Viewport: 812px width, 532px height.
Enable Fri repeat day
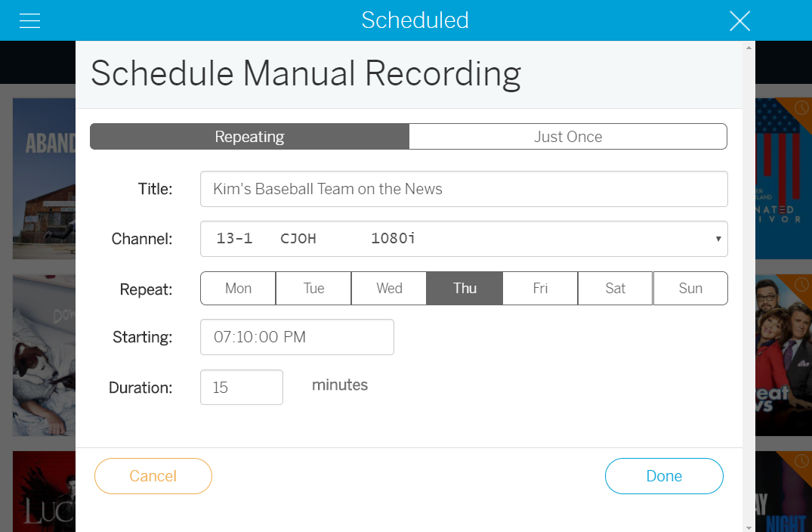[540, 288]
